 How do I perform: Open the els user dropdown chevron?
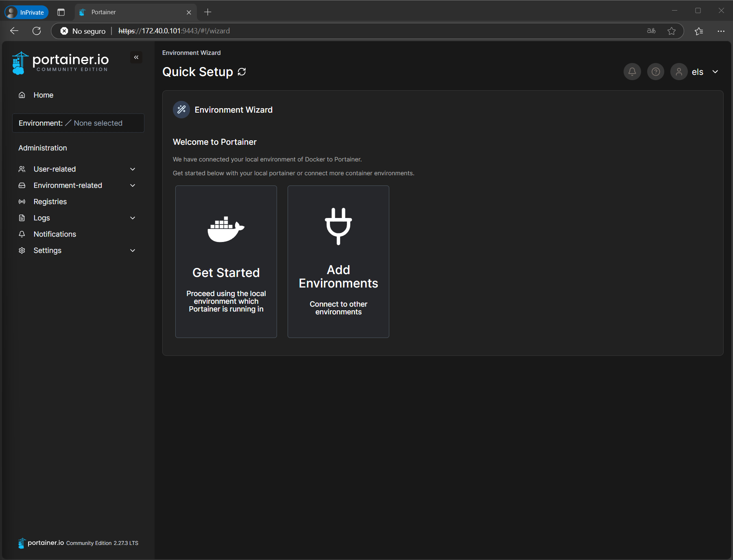[715, 72]
